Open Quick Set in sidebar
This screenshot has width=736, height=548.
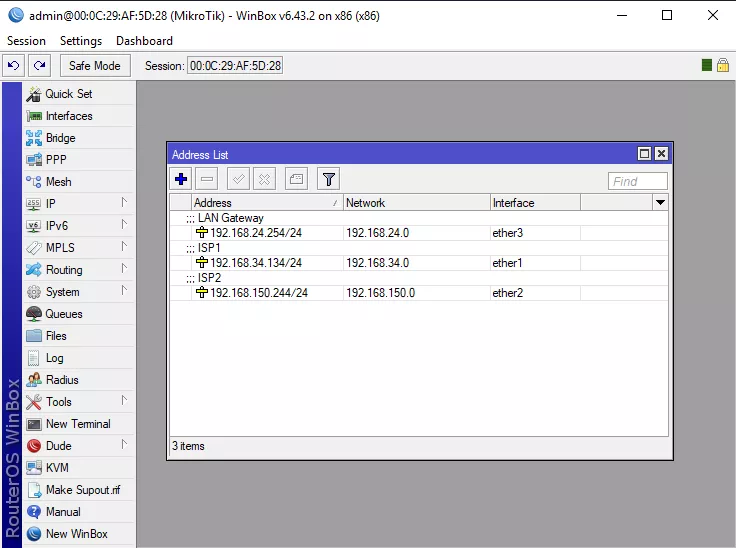[x=79, y=94]
